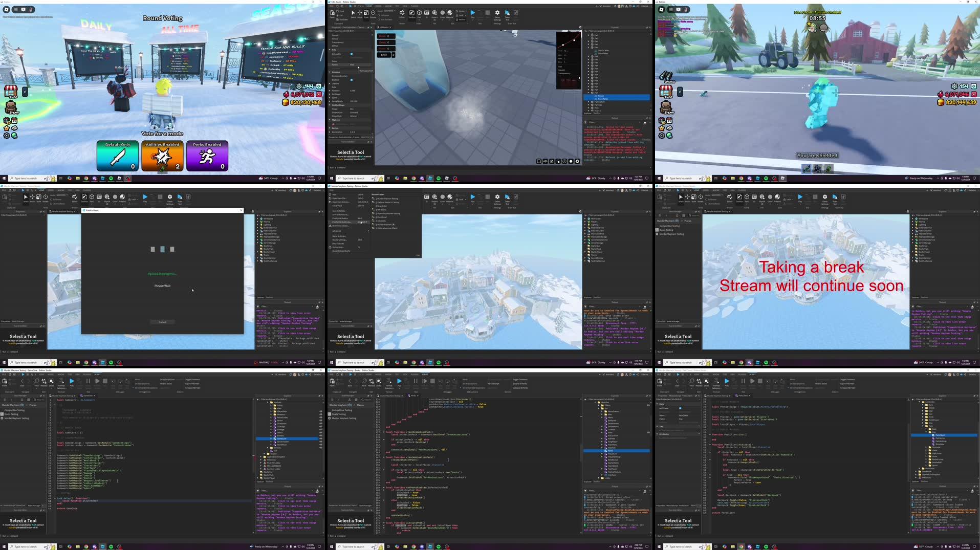The image size is (980, 550).
Task: Open Items backpack in Round Voting game window
Action: (11, 108)
